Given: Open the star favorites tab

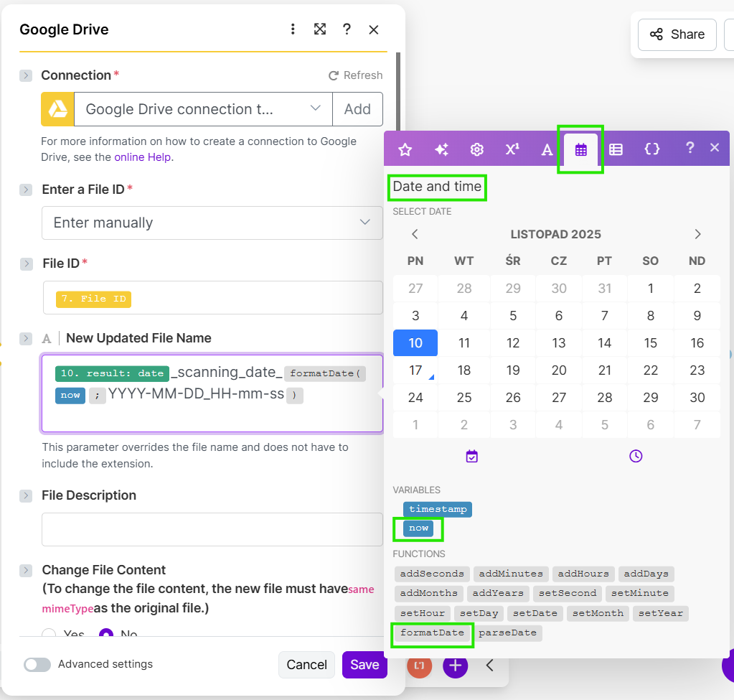Looking at the screenshot, I should pos(405,150).
